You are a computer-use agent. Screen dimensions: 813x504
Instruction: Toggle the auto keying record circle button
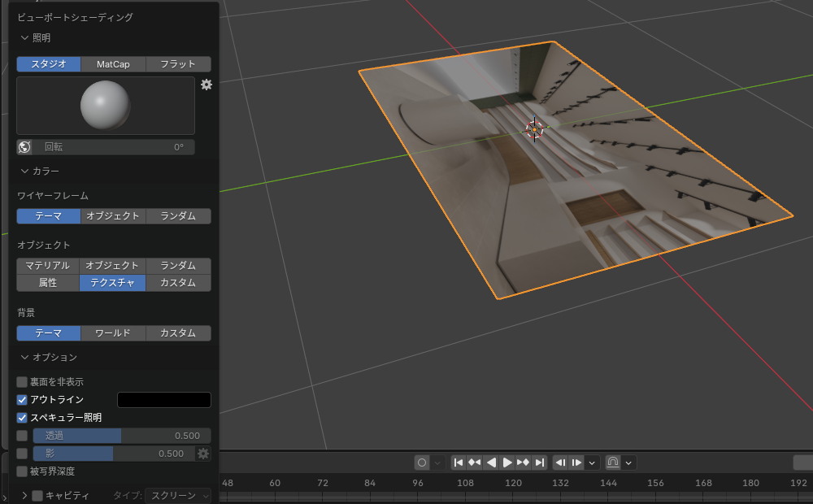pyautogui.click(x=422, y=463)
